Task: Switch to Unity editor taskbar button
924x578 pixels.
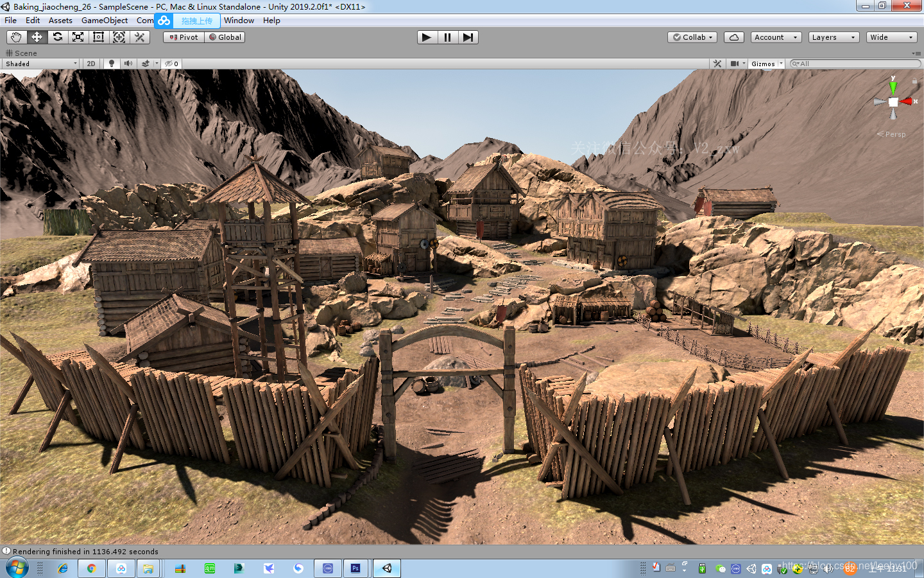Action: click(x=387, y=568)
